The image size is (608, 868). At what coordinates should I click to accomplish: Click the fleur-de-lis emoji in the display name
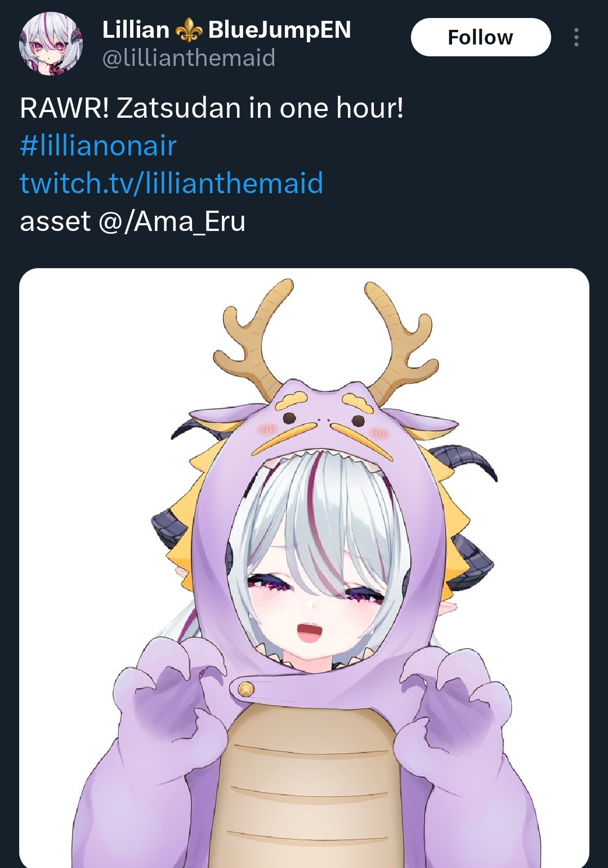189,30
